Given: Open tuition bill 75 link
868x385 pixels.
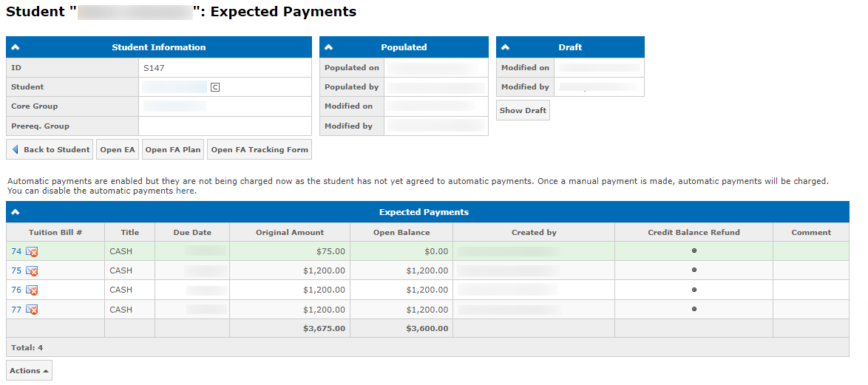Looking at the screenshot, I should click(x=16, y=271).
